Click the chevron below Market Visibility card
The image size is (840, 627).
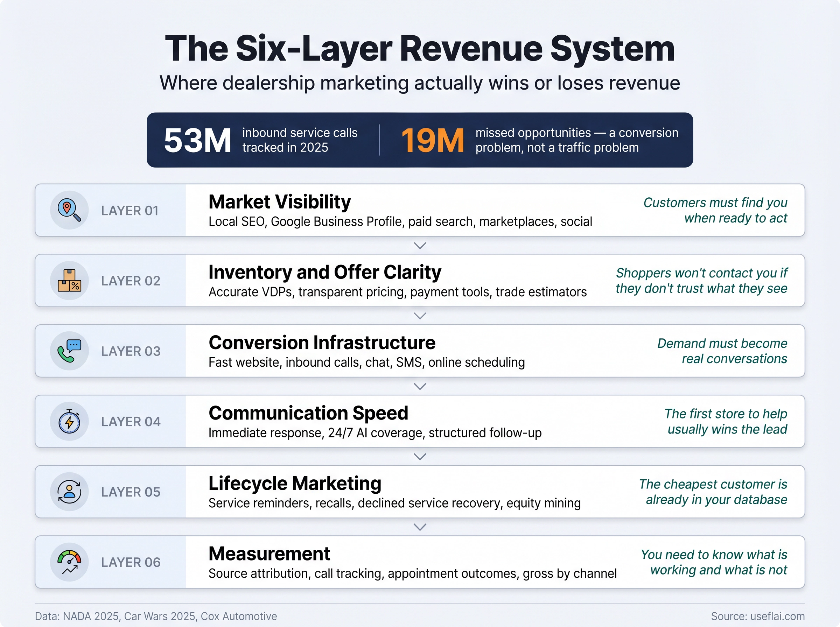(x=420, y=246)
